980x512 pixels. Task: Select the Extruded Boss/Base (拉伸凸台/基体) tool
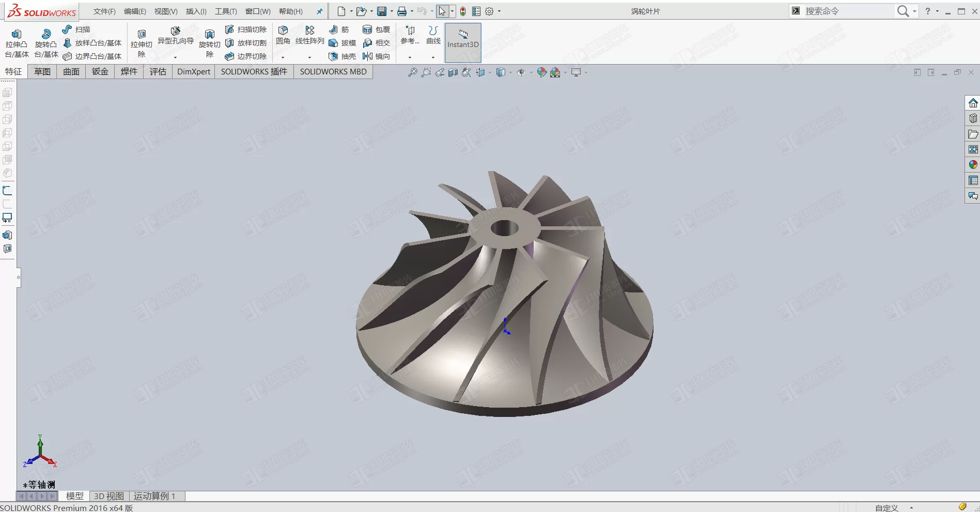pyautogui.click(x=17, y=43)
